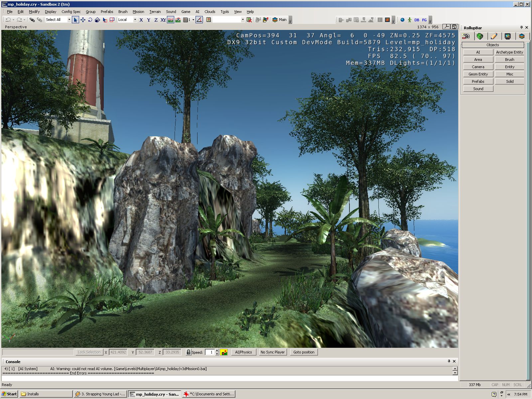Screen dimensions: 532x399
Task: Click the Geom Entity button
Action: [478, 74]
